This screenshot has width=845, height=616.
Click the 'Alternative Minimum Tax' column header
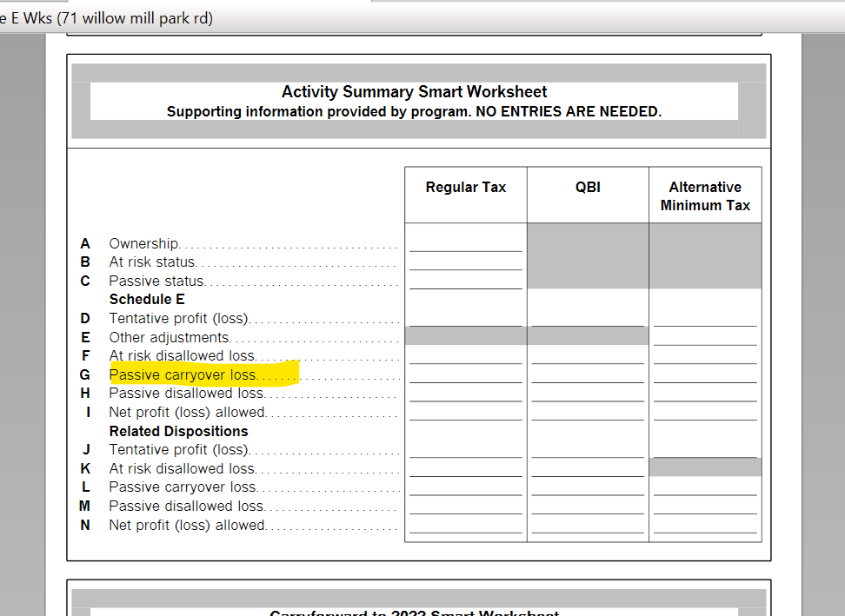705,196
